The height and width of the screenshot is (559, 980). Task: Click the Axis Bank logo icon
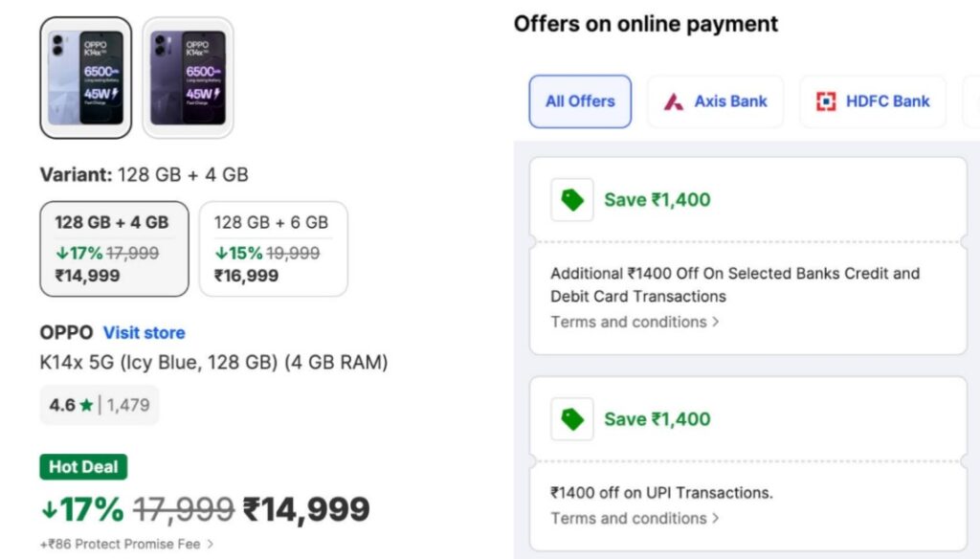tap(674, 101)
